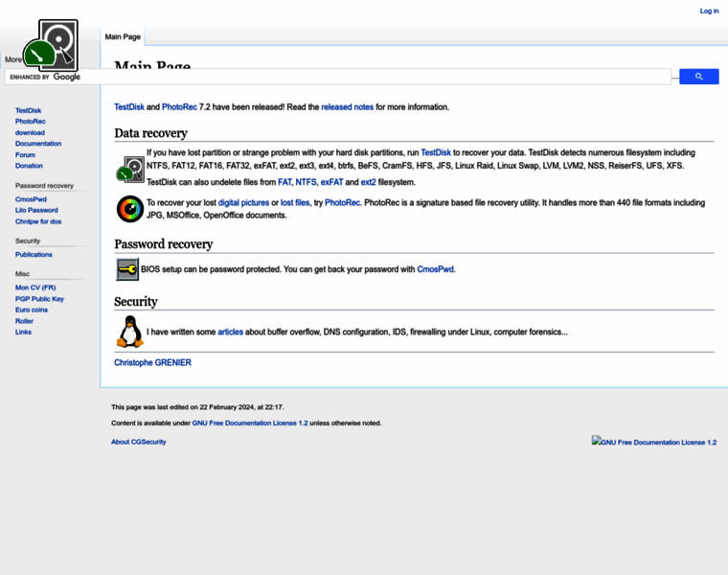Click PhotoRec link after 'try'
Image resolution: width=728 pixels, height=575 pixels.
(343, 203)
